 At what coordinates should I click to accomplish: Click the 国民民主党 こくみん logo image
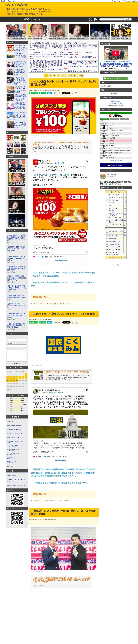pyautogui.click(x=64, y=345)
